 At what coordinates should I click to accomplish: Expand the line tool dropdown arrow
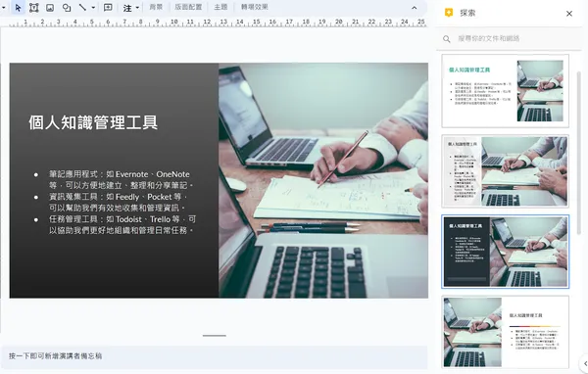pyautogui.click(x=93, y=8)
